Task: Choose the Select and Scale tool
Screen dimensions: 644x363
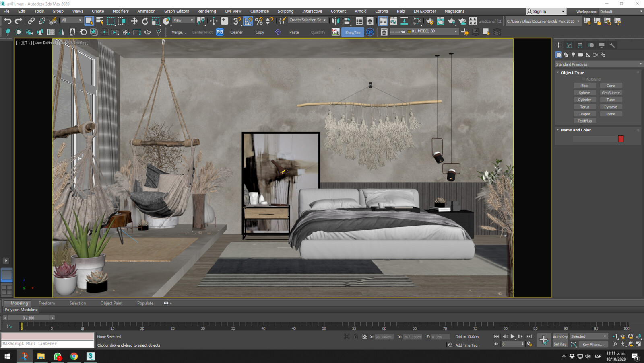Action: (156, 21)
